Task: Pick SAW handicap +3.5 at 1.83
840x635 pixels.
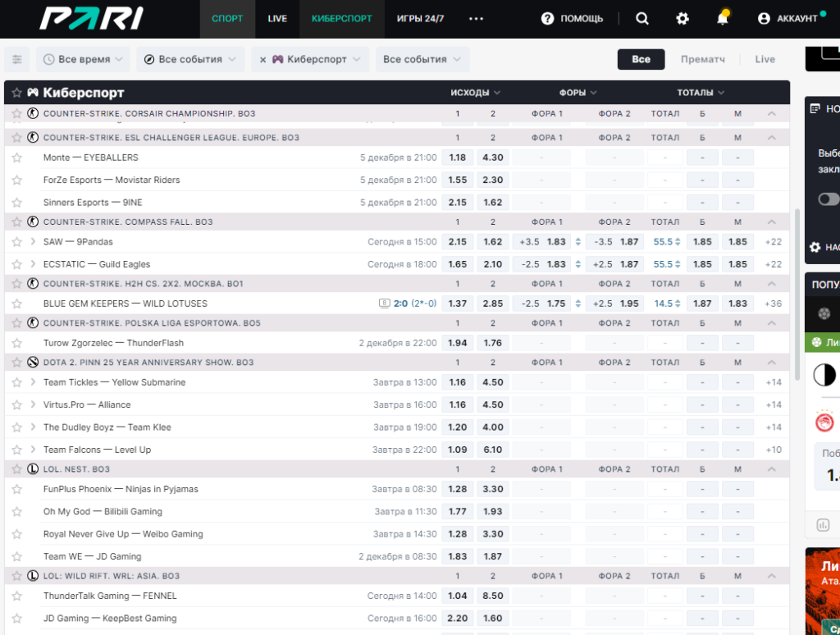Action: point(542,242)
